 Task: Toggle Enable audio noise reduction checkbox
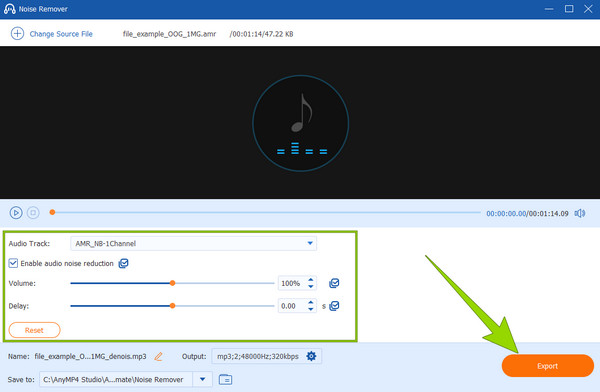[x=13, y=263]
